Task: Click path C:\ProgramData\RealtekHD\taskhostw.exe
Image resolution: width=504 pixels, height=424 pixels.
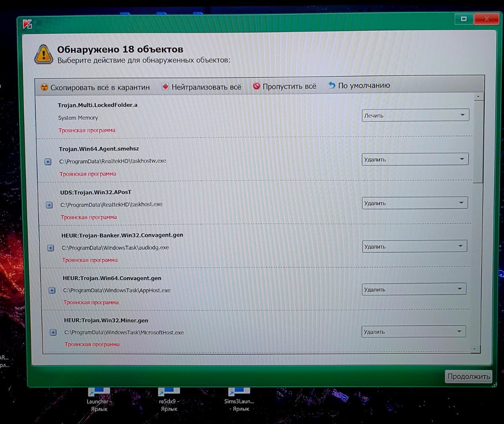Action: tap(113, 161)
